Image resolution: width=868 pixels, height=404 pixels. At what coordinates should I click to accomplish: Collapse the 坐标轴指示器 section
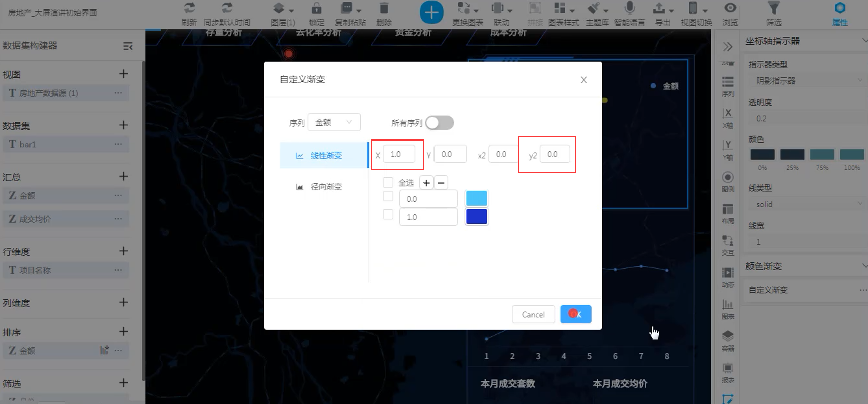[x=864, y=41]
